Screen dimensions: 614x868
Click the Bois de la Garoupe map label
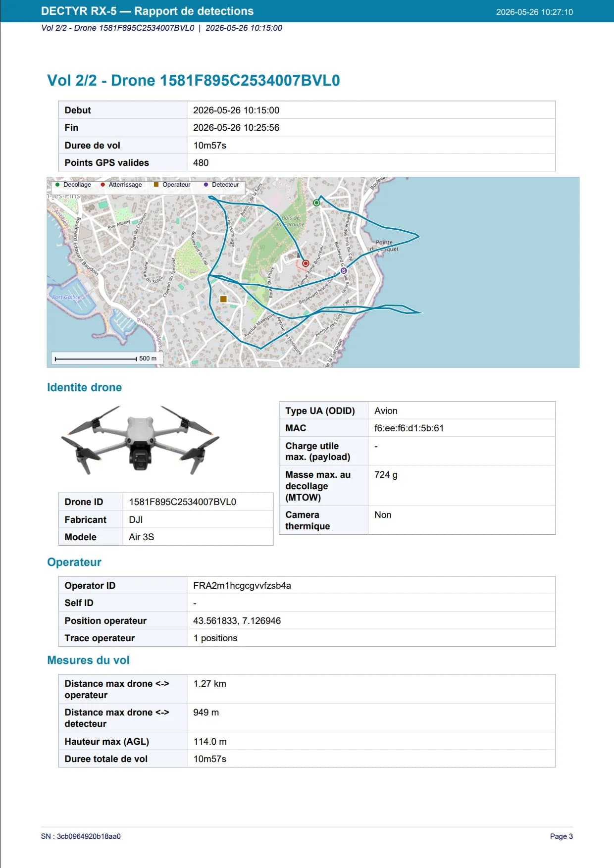(292, 221)
